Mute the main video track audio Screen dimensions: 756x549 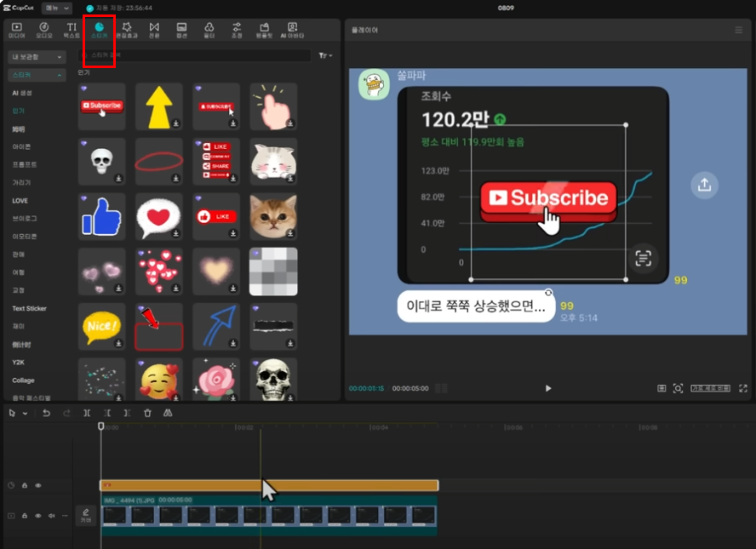(x=52, y=516)
